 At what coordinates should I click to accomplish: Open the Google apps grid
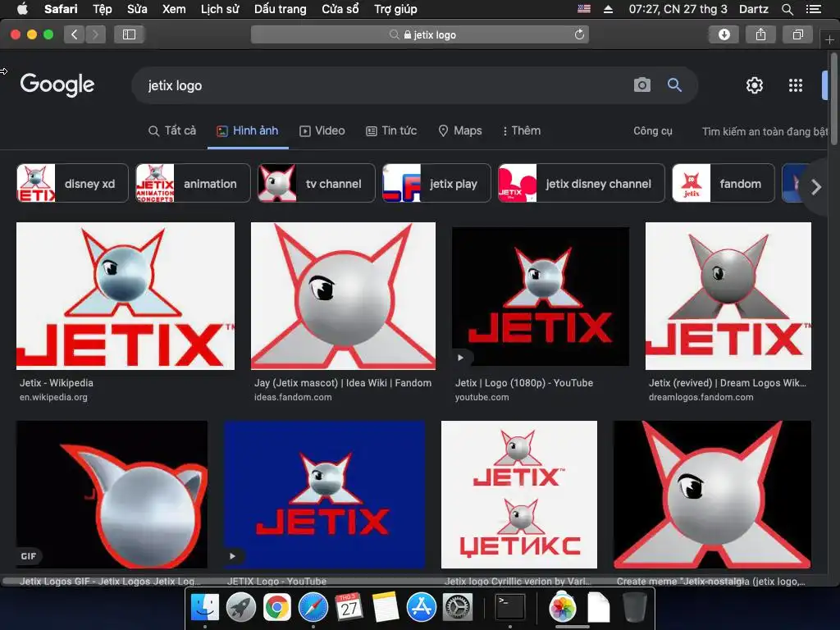796,85
